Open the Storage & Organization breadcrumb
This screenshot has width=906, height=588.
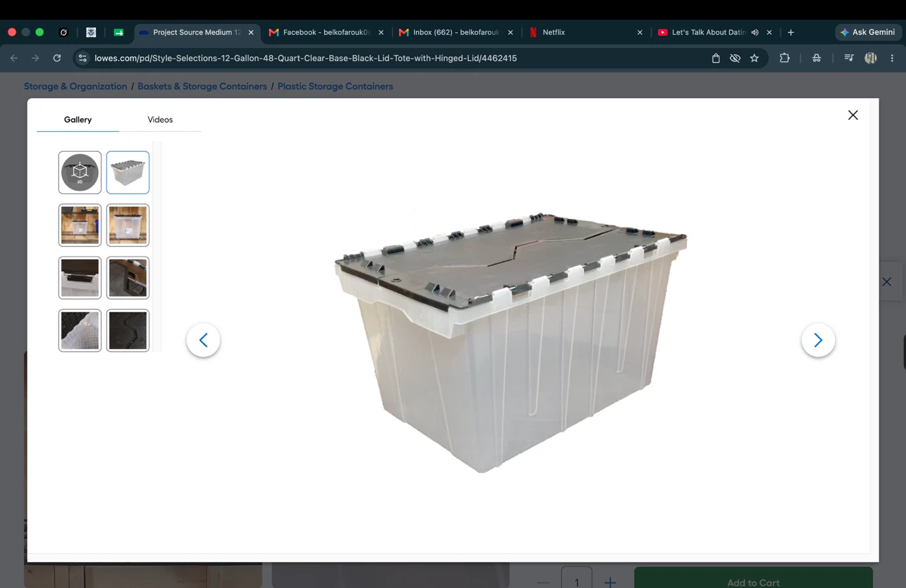coord(75,86)
